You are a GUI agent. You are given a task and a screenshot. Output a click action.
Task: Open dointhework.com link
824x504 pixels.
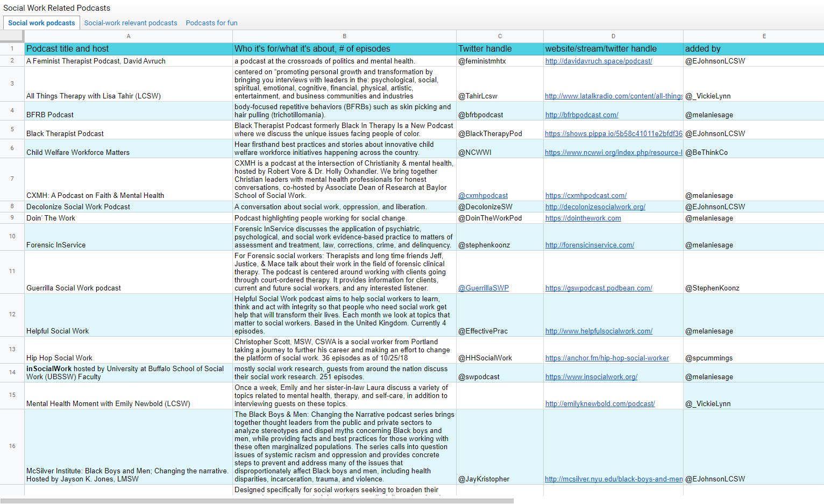point(583,218)
